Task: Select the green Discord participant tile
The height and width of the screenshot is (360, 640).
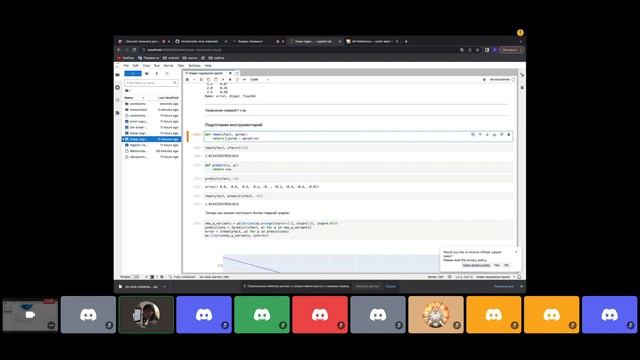Action: [x=262, y=314]
